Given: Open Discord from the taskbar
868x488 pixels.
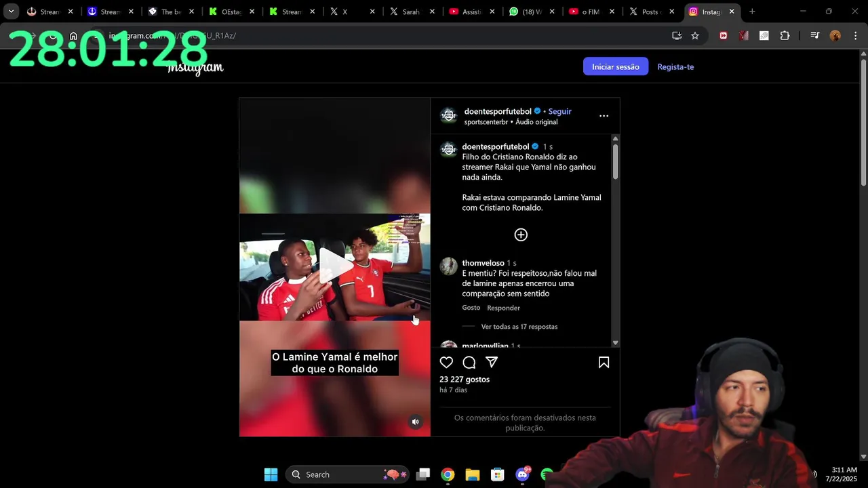Looking at the screenshot, I should [x=523, y=474].
